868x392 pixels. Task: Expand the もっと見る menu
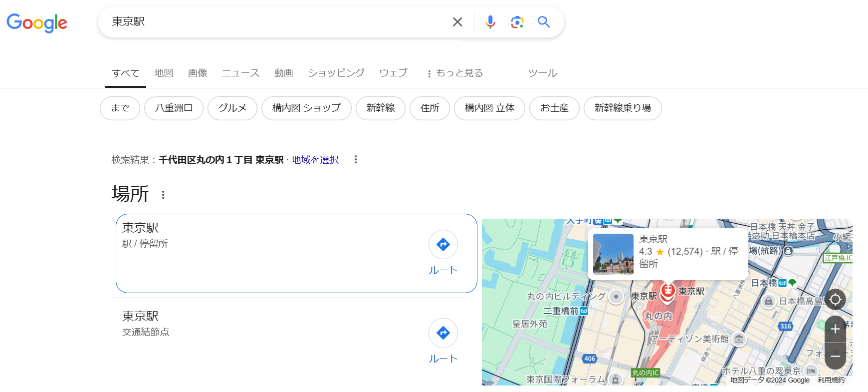455,73
